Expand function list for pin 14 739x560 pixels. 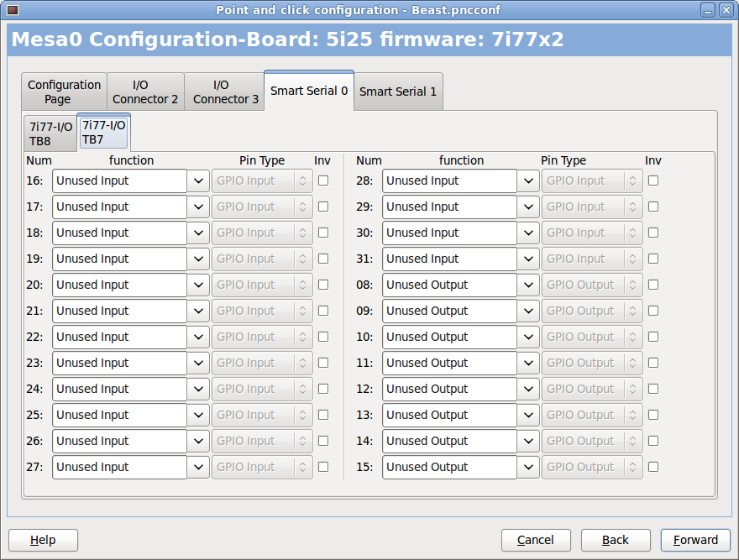click(x=528, y=441)
